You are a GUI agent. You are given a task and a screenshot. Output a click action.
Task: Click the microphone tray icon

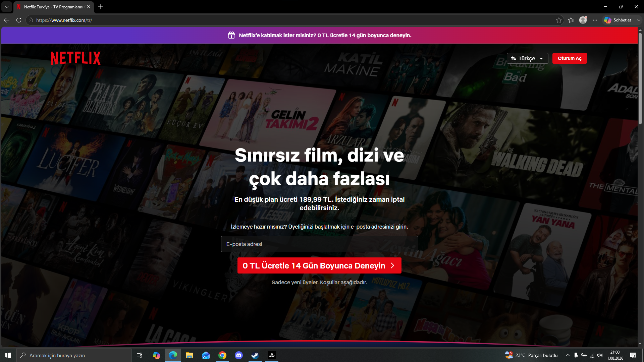(576, 355)
